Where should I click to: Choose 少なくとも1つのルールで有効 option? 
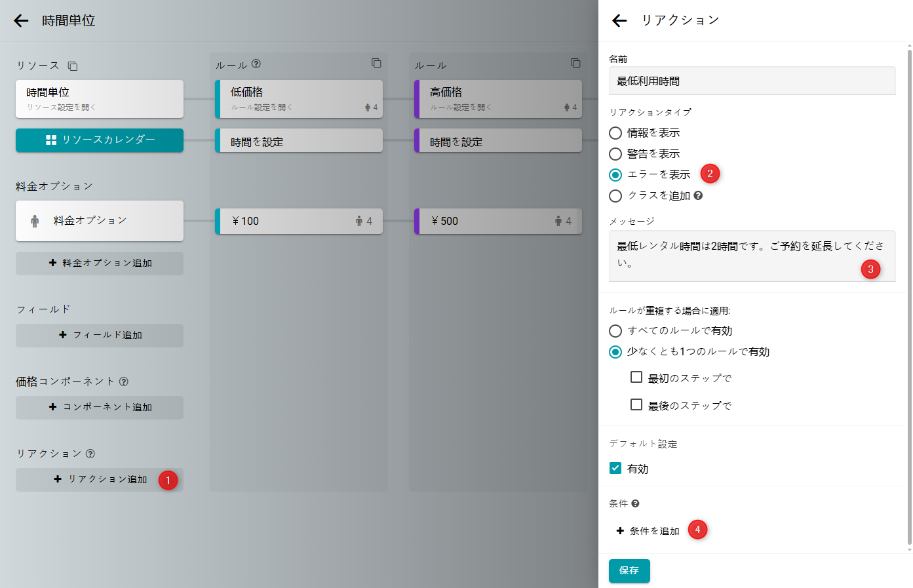click(615, 352)
